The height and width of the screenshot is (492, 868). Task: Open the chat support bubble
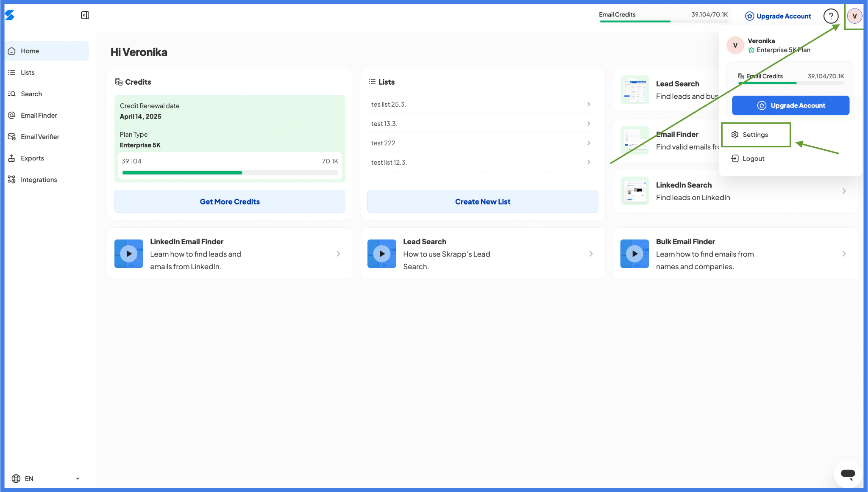[x=848, y=474]
